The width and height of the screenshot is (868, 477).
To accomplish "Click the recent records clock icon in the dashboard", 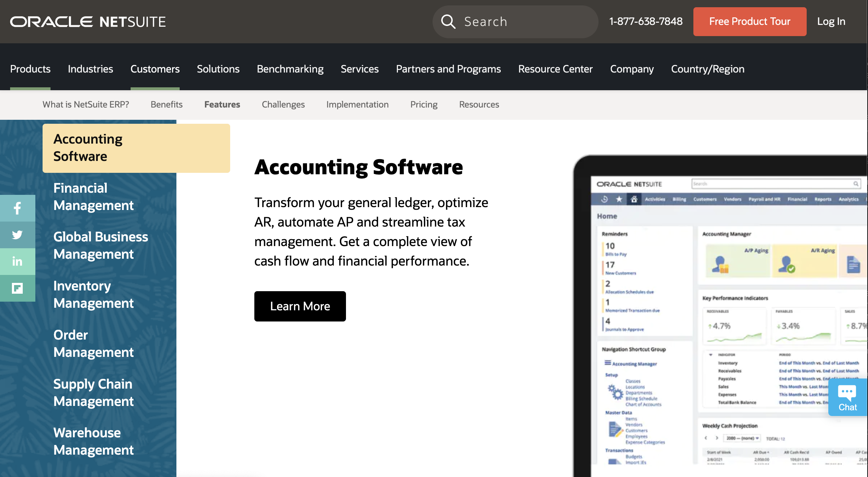I will coord(604,199).
